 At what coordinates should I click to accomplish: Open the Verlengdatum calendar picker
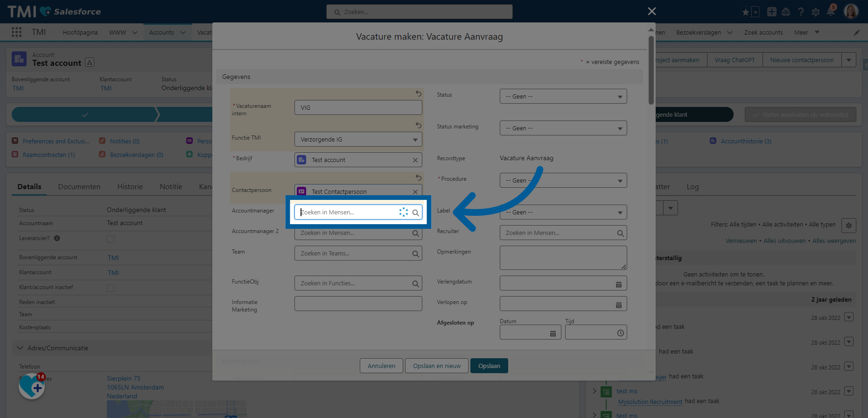pos(619,284)
